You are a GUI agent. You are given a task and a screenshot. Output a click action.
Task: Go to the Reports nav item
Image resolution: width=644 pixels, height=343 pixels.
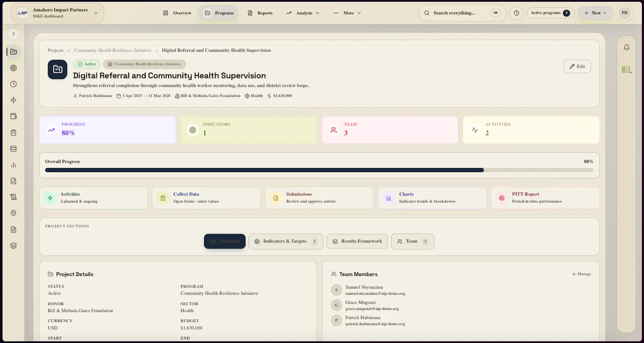click(x=260, y=13)
